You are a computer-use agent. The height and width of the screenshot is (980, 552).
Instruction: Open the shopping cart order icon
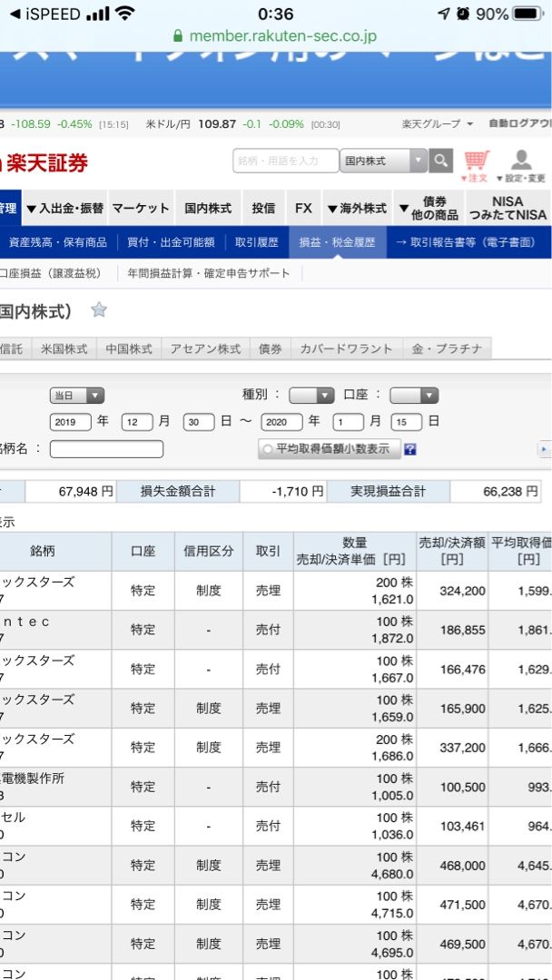476,164
